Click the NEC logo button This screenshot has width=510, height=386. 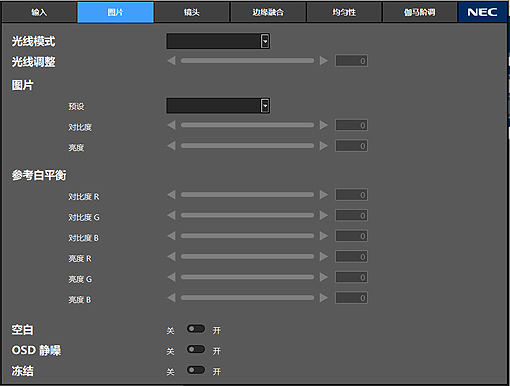[482, 12]
